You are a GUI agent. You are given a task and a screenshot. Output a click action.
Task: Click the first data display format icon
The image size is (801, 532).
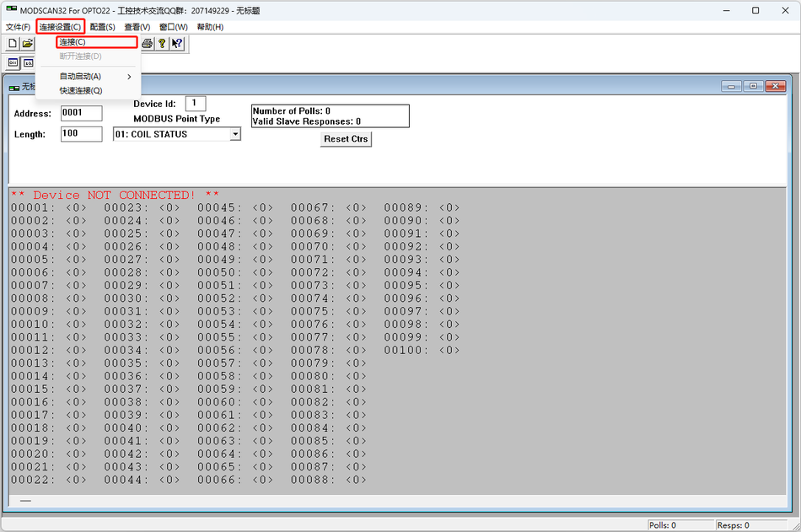[x=13, y=63]
